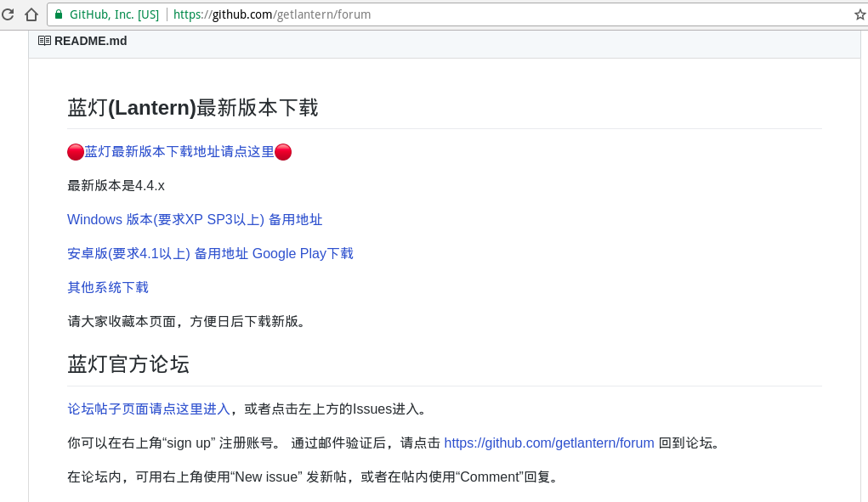The height and width of the screenshot is (502, 868).
Task: Click the README.md file title
Action: [91, 41]
